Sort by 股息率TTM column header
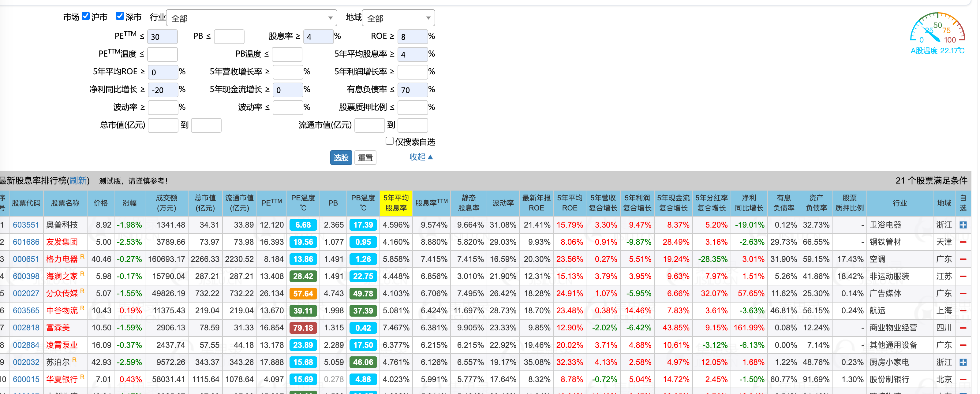980x394 pixels. pyautogui.click(x=432, y=203)
